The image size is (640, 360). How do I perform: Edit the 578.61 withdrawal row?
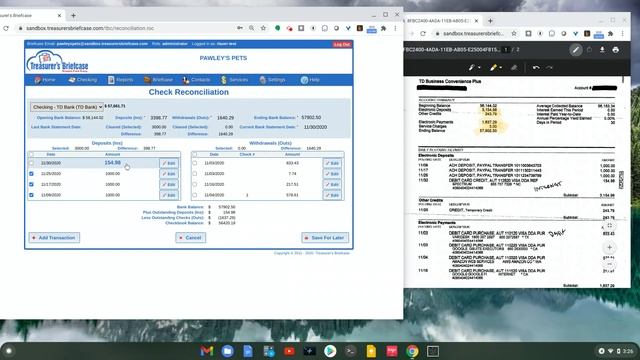(x=332, y=195)
